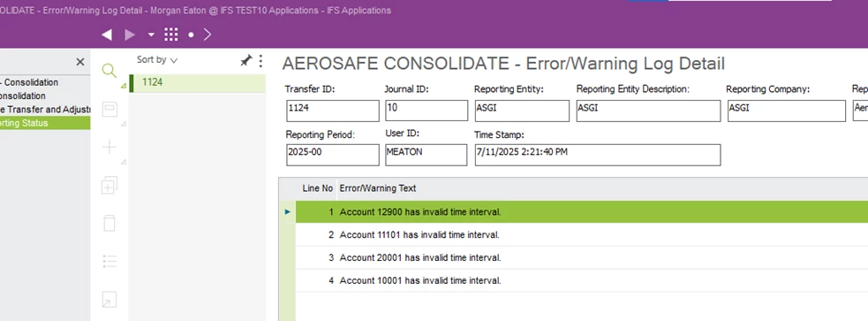
Task: Open the grid apps menu icon
Action: 171,34
